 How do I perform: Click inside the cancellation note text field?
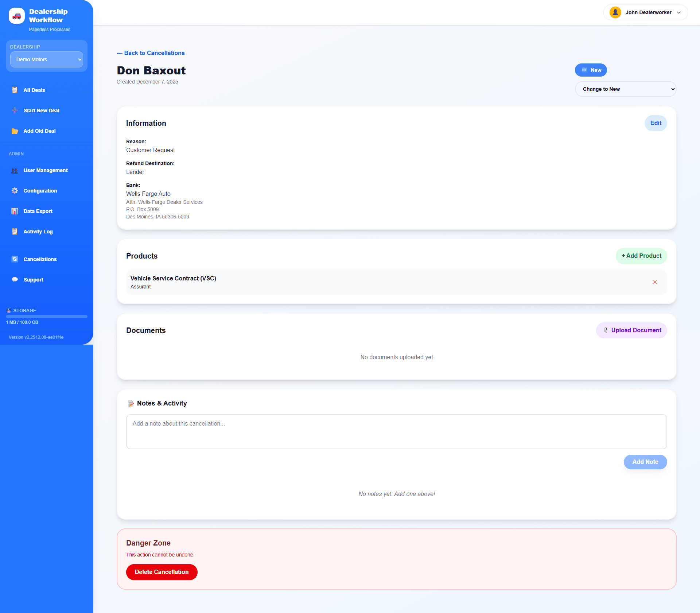(x=396, y=432)
